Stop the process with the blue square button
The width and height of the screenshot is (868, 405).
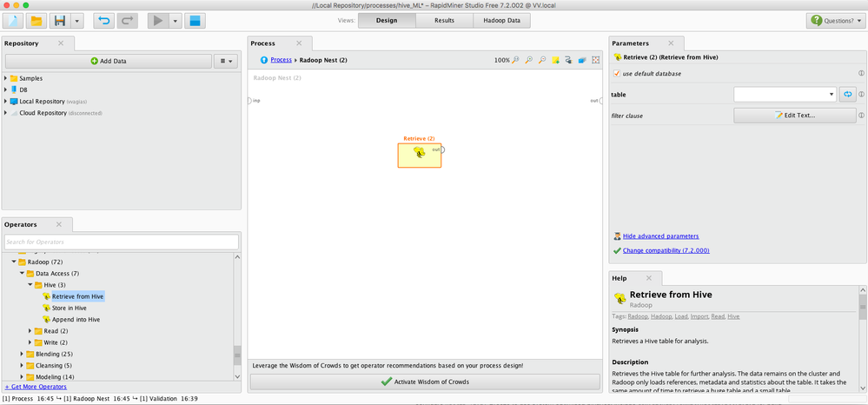point(195,21)
